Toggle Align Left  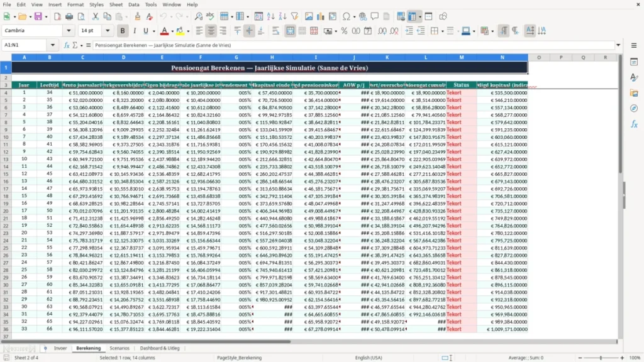[x=199, y=31]
